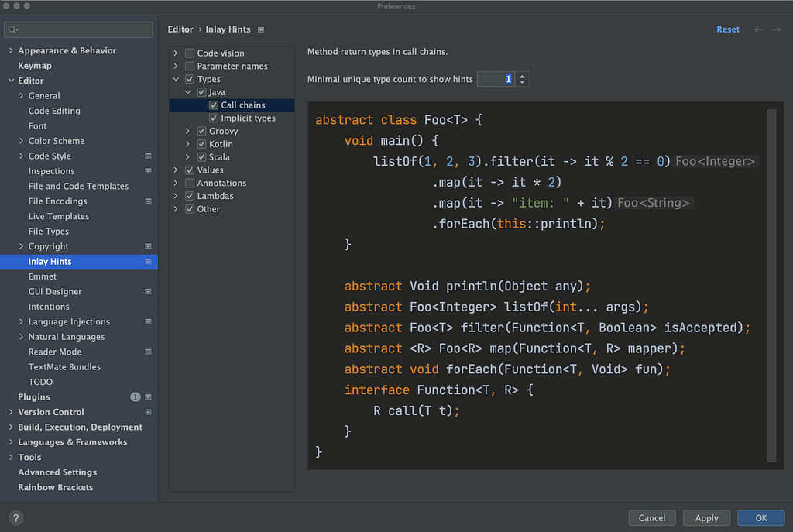Open the Keymap settings page
Image resolution: width=793 pixels, height=532 pixels.
click(x=34, y=66)
